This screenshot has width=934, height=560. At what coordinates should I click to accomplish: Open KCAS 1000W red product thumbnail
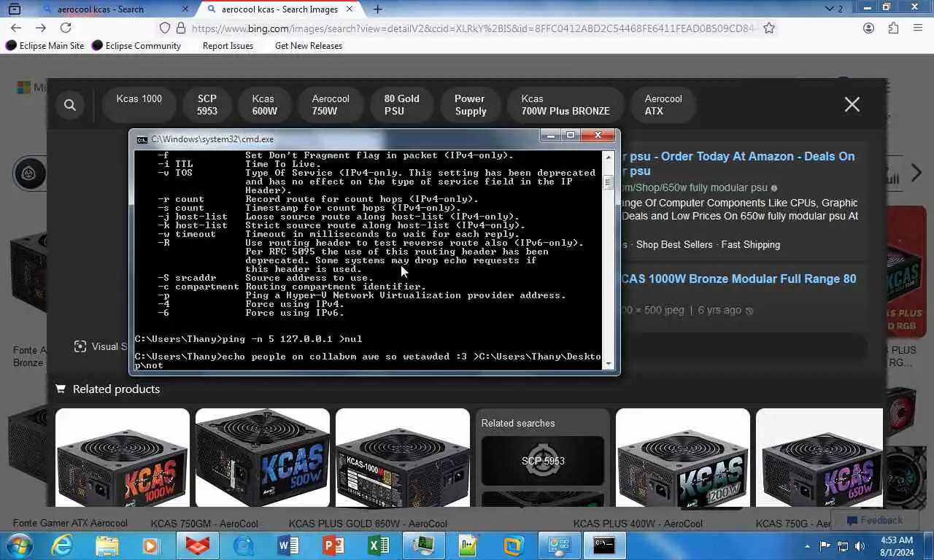[x=123, y=458]
